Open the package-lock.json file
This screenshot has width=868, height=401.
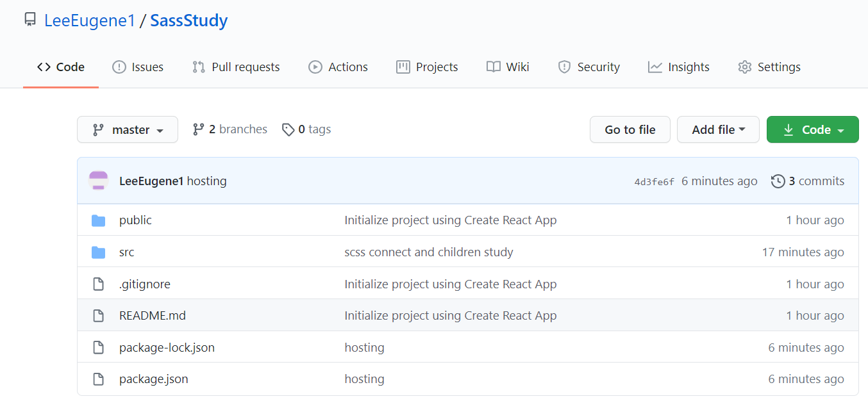click(167, 347)
